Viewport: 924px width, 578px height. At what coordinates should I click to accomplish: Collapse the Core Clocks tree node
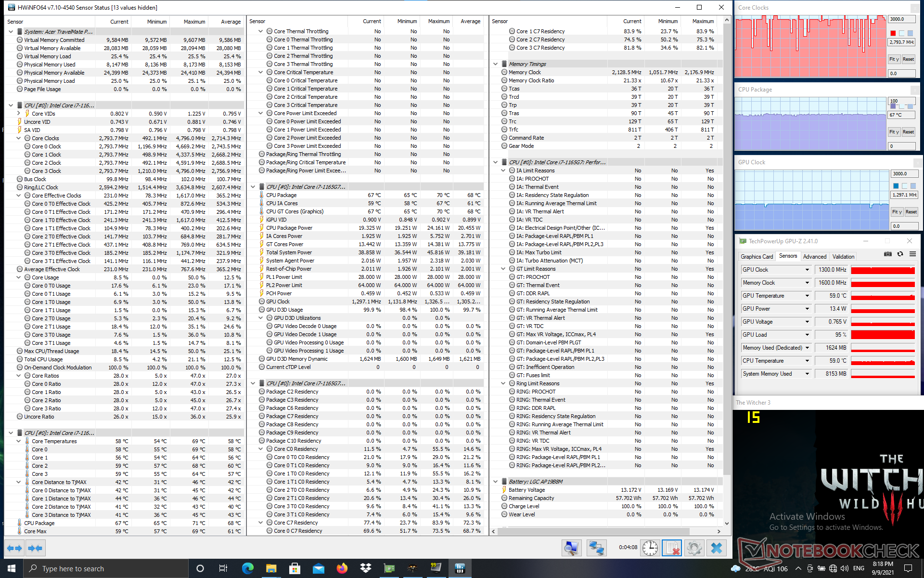click(19, 138)
